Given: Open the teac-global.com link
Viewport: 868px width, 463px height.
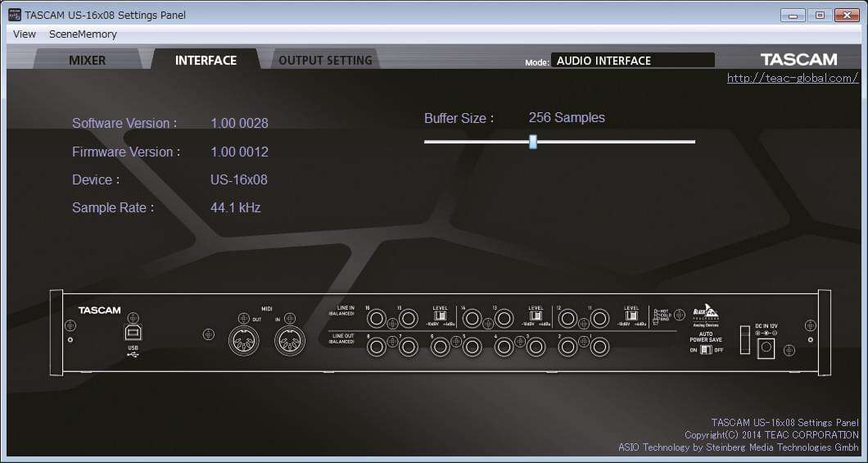Looking at the screenshot, I should 793,78.
